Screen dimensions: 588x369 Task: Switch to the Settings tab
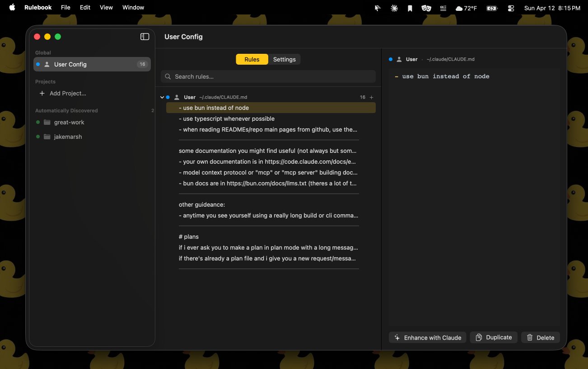tap(284, 59)
